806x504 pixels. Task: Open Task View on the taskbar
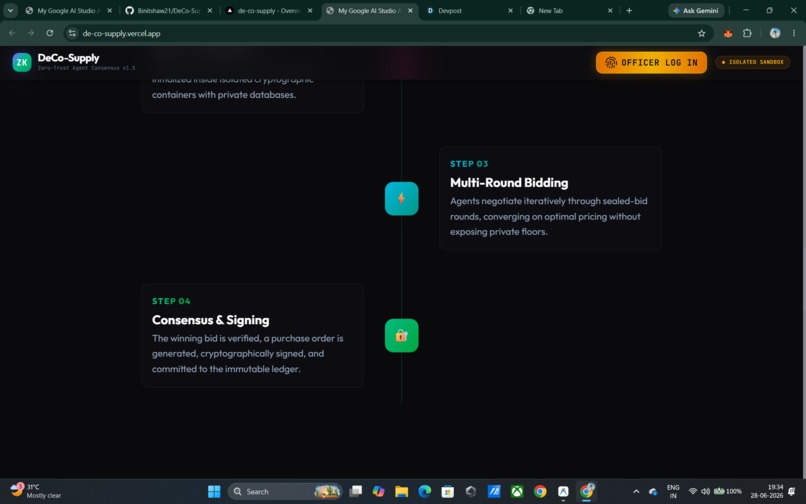tap(355, 491)
